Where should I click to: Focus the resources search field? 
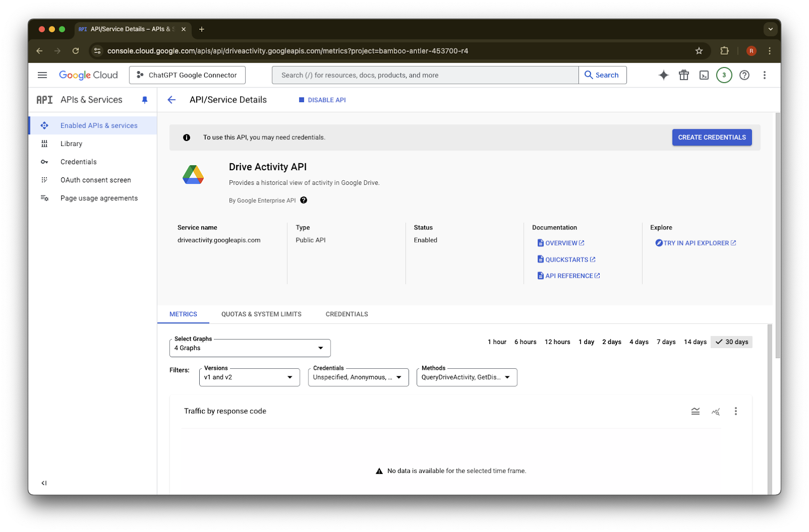(x=425, y=75)
